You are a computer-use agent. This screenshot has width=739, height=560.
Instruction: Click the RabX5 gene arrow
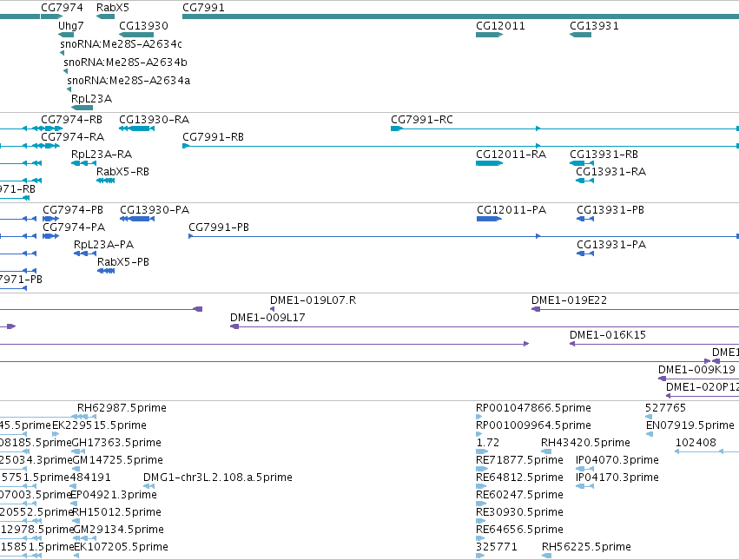106,16
